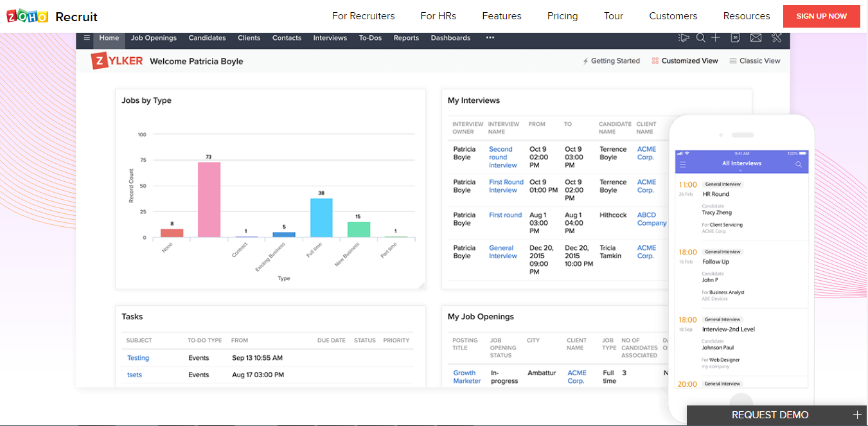Switch to the Reports tab
Image resolution: width=868 pixels, height=426 pixels.
pos(406,38)
